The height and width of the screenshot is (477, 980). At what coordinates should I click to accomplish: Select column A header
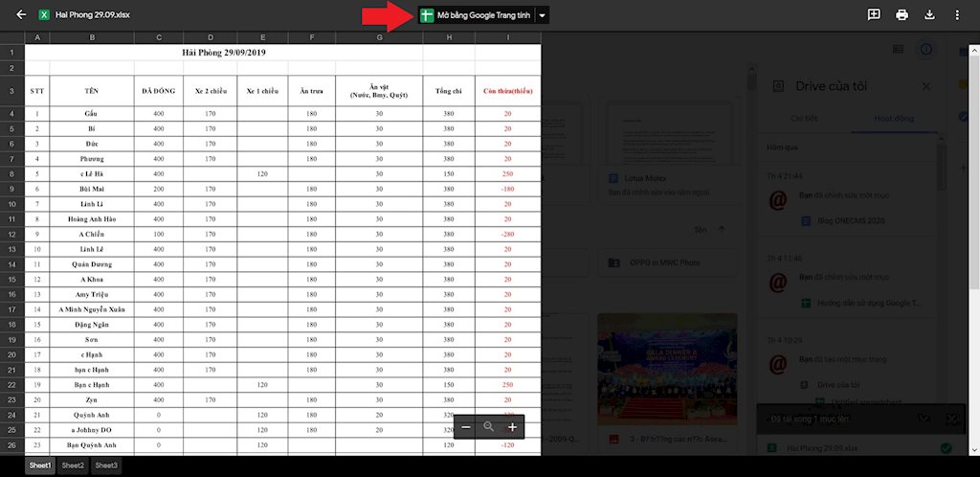(x=37, y=37)
